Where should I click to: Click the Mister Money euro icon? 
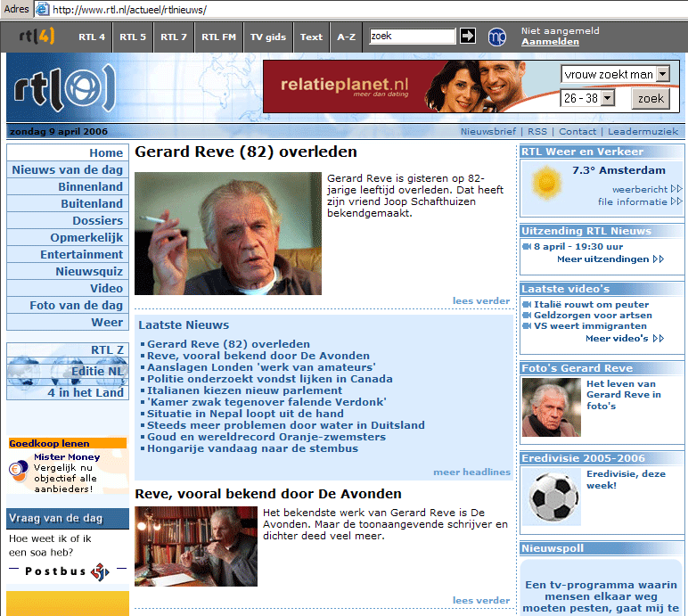coord(19,471)
